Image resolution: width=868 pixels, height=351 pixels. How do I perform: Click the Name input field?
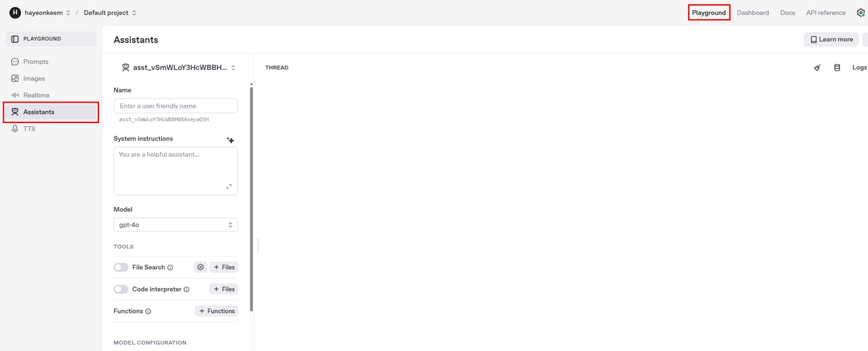[175, 106]
